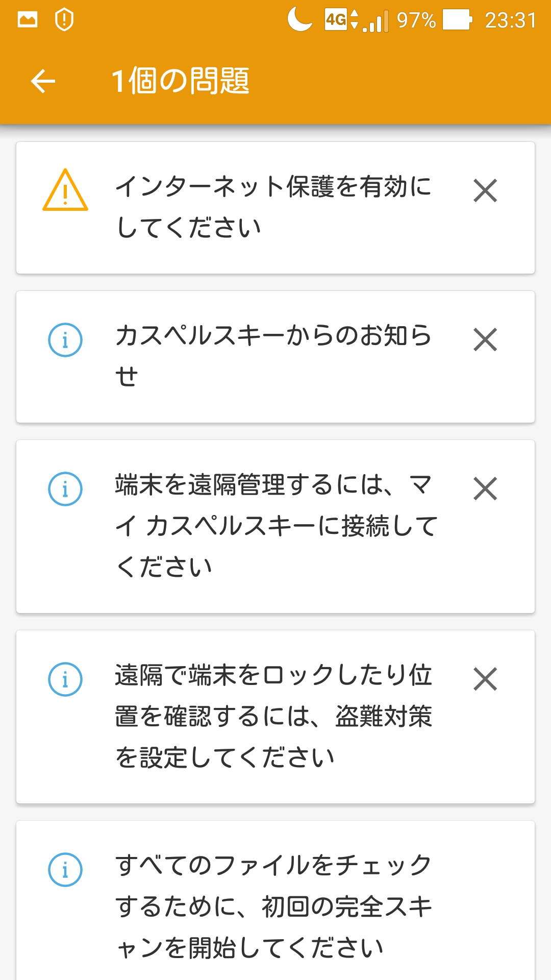Tap info icon on full scan card
The width and height of the screenshot is (551, 980).
65,870
